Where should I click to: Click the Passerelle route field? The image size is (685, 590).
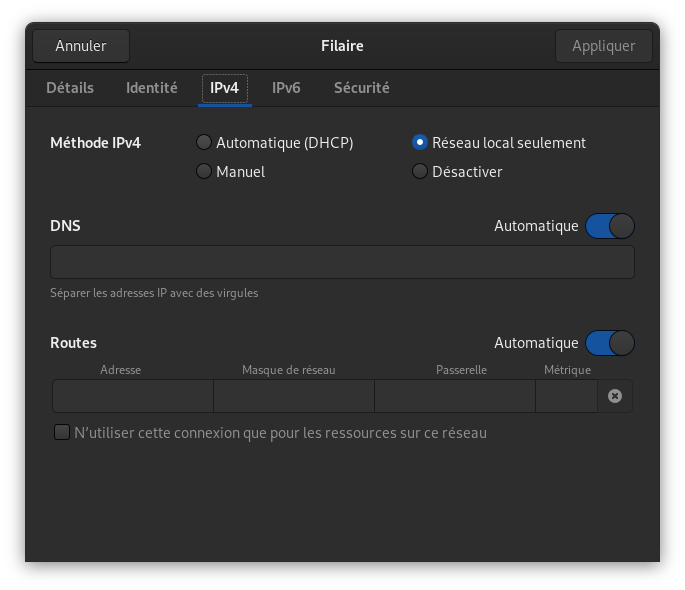455,396
